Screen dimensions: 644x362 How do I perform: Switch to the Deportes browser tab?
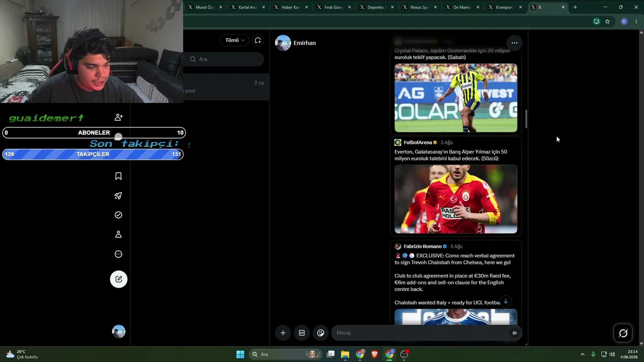(x=376, y=8)
